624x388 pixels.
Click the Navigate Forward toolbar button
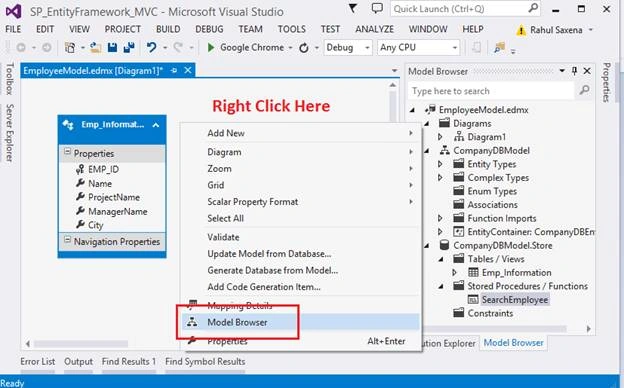pos(47,48)
